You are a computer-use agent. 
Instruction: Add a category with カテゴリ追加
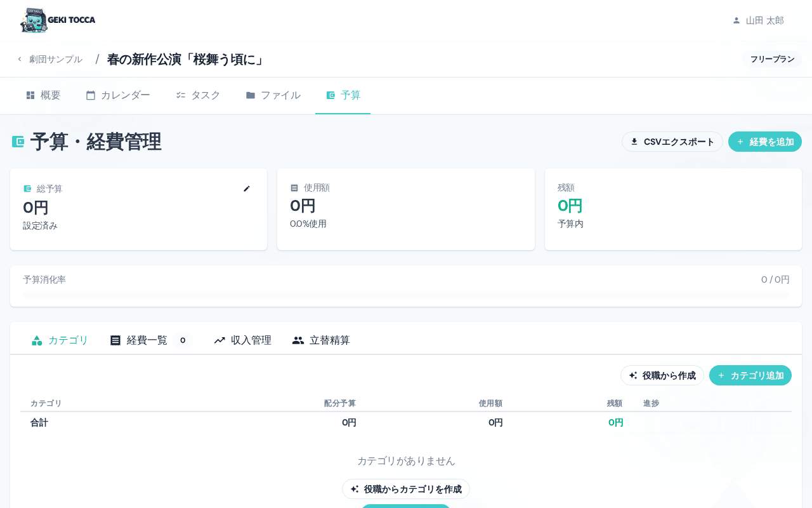(750, 375)
